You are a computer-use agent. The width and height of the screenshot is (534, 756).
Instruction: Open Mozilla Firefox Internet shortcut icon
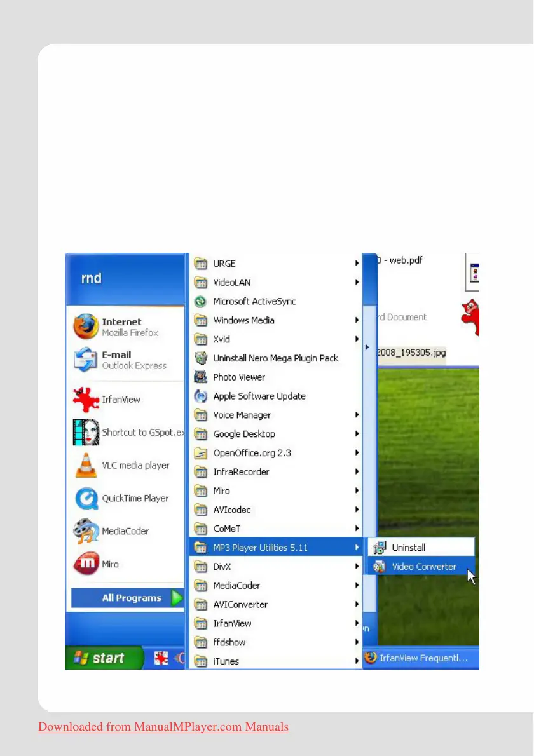tap(86, 327)
